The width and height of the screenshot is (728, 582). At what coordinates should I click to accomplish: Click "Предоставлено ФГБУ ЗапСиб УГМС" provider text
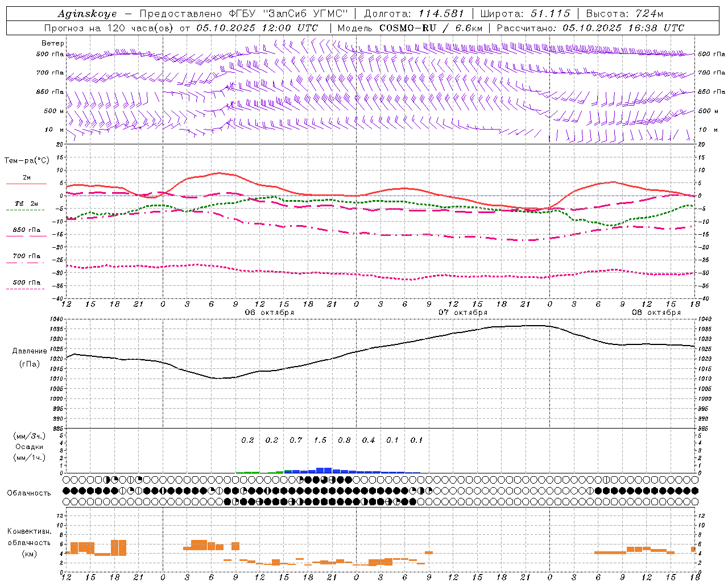(x=243, y=14)
